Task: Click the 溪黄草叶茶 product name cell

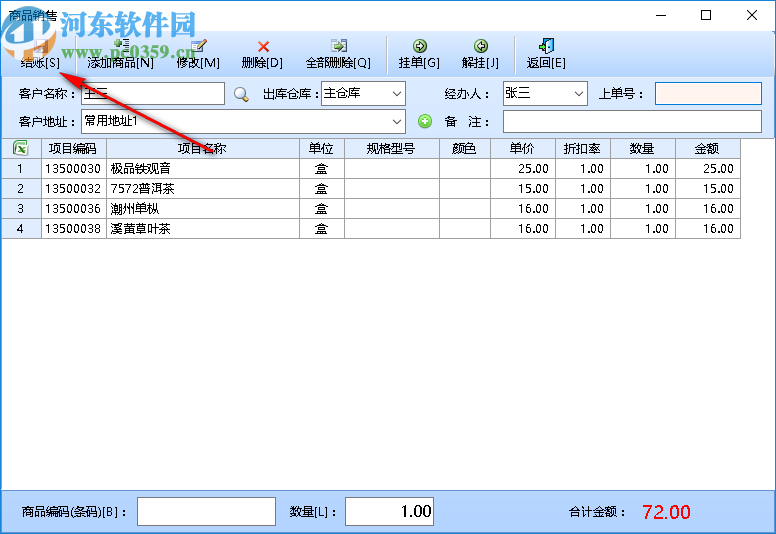Action: (203, 229)
